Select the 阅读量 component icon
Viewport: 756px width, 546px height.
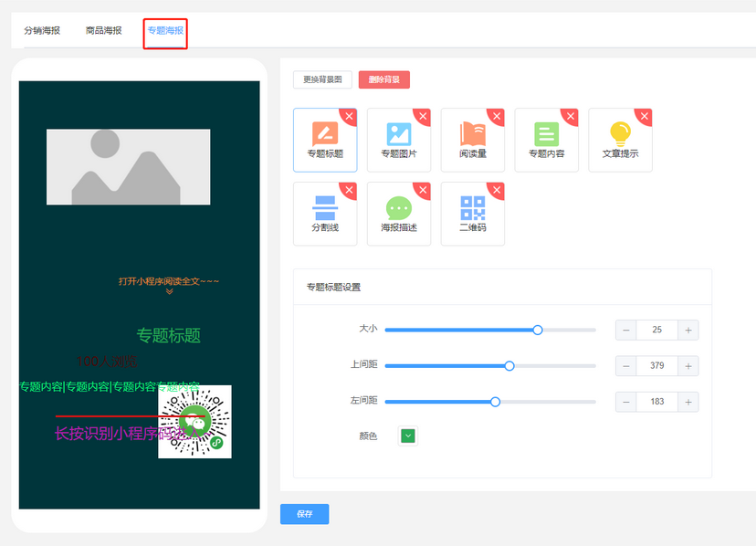(x=473, y=133)
